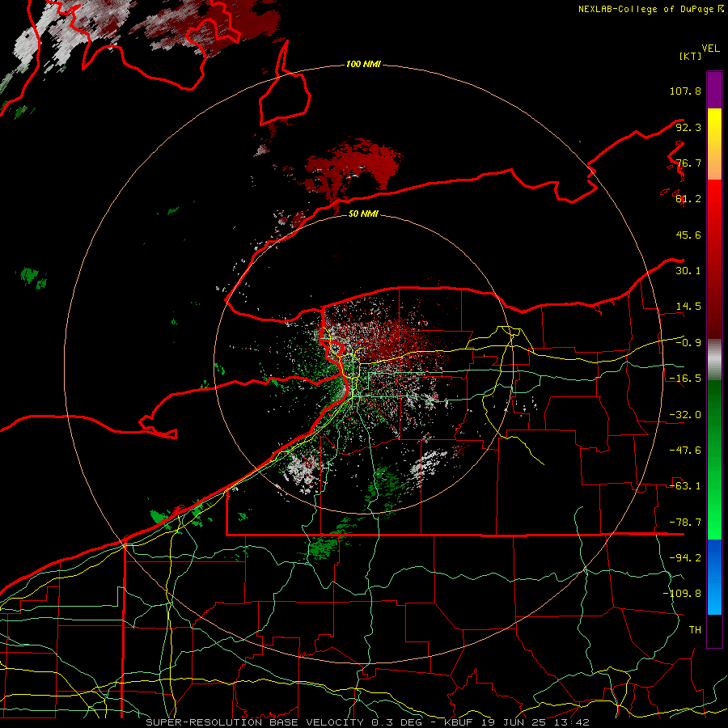Select the 45.6 legend value

pyautogui.click(x=688, y=235)
